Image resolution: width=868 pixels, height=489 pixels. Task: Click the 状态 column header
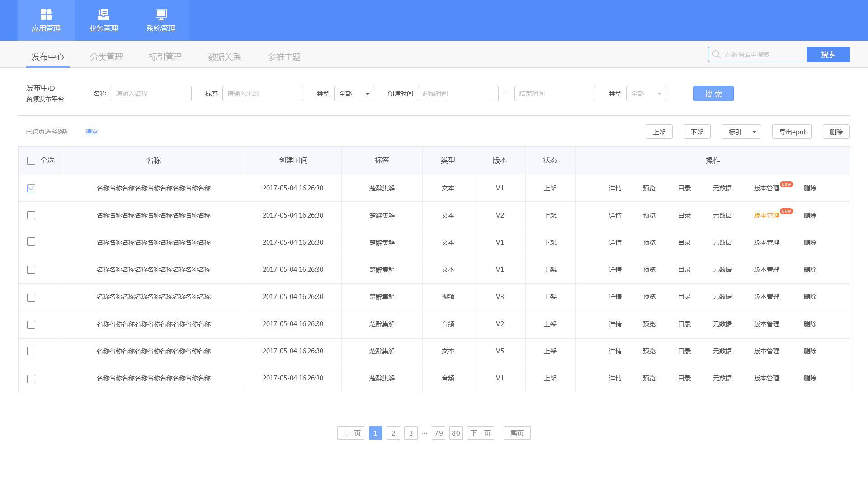[550, 161]
